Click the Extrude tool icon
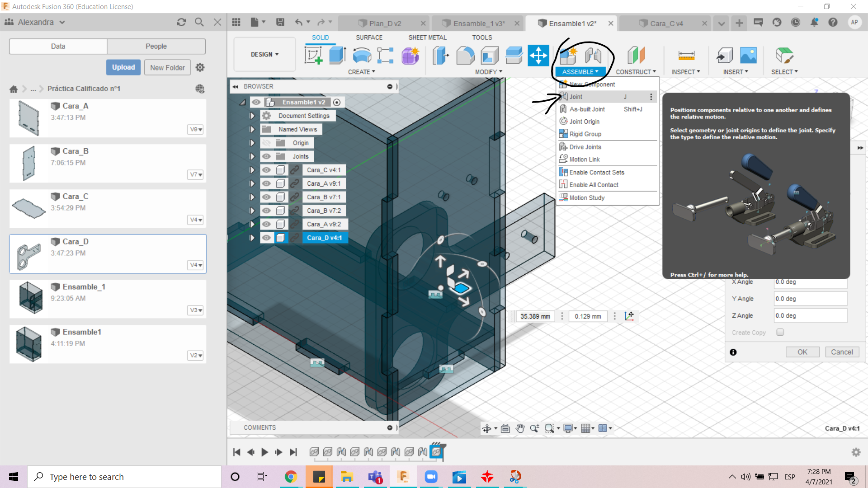868x488 pixels. coord(337,56)
